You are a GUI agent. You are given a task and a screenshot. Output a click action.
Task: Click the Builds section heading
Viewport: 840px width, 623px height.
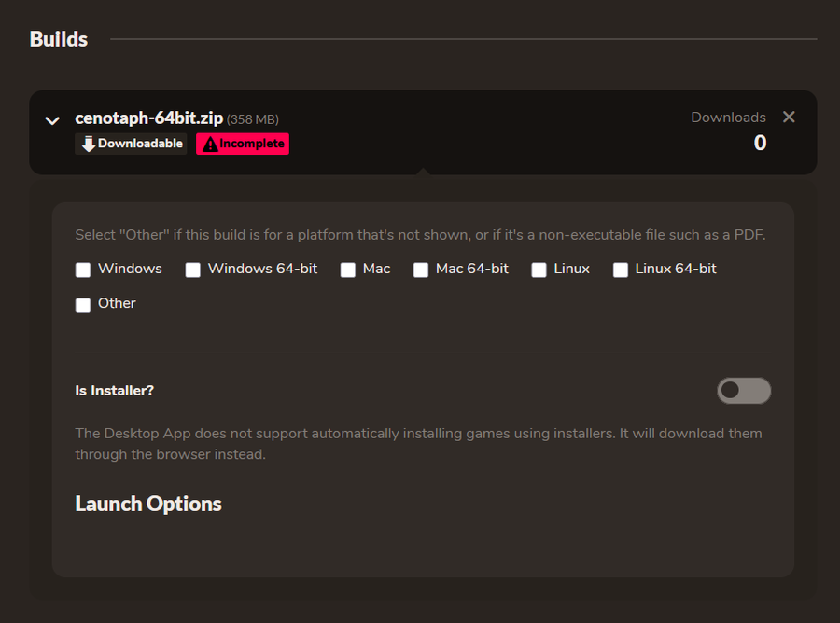pyautogui.click(x=59, y=39)
